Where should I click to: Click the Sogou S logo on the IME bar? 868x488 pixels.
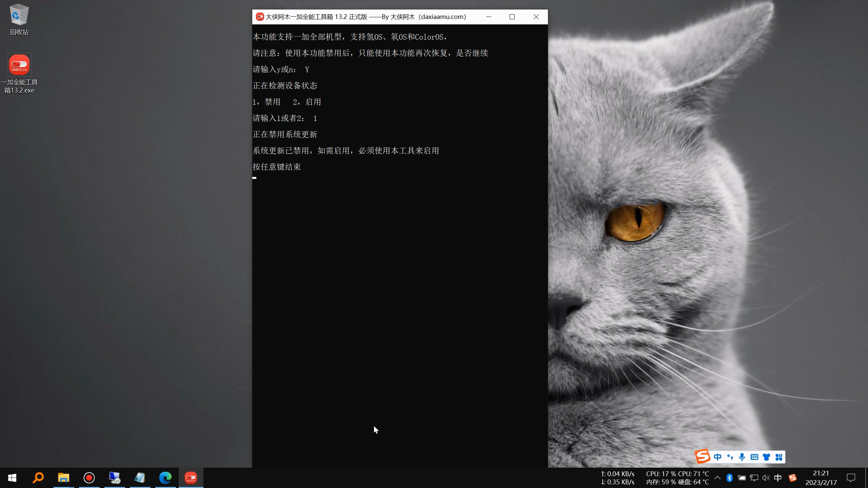[703, 456]
